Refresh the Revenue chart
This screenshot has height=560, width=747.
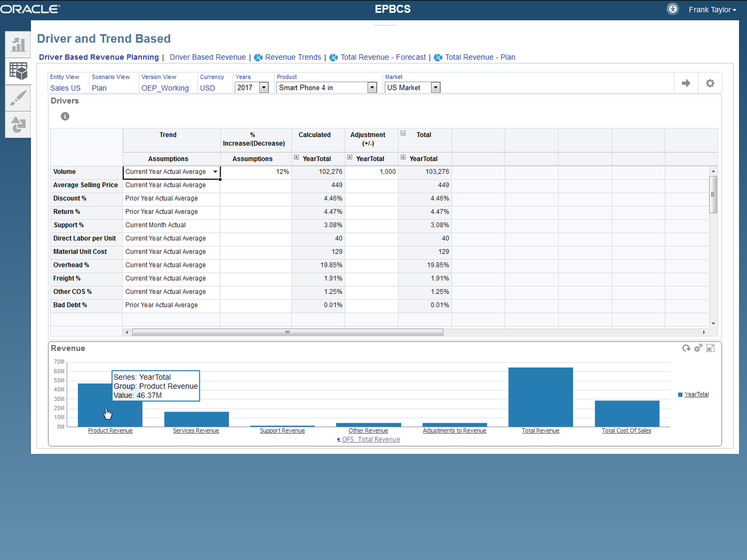686,348
